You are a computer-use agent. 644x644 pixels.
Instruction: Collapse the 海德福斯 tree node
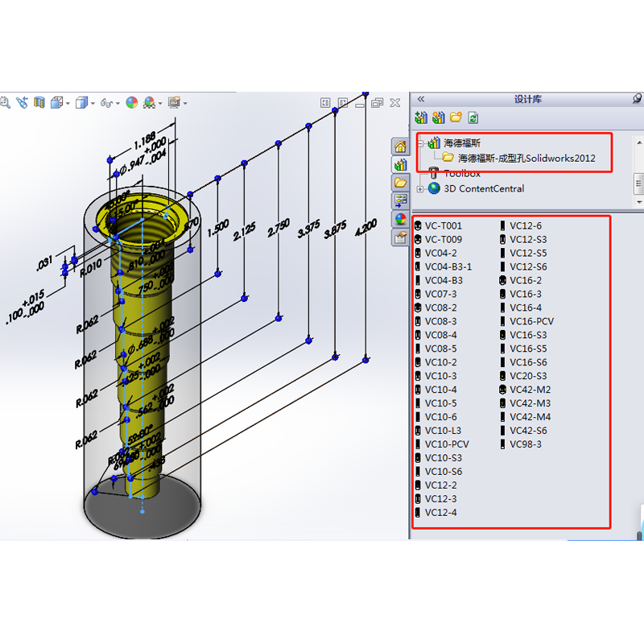(x=420, y=143)
